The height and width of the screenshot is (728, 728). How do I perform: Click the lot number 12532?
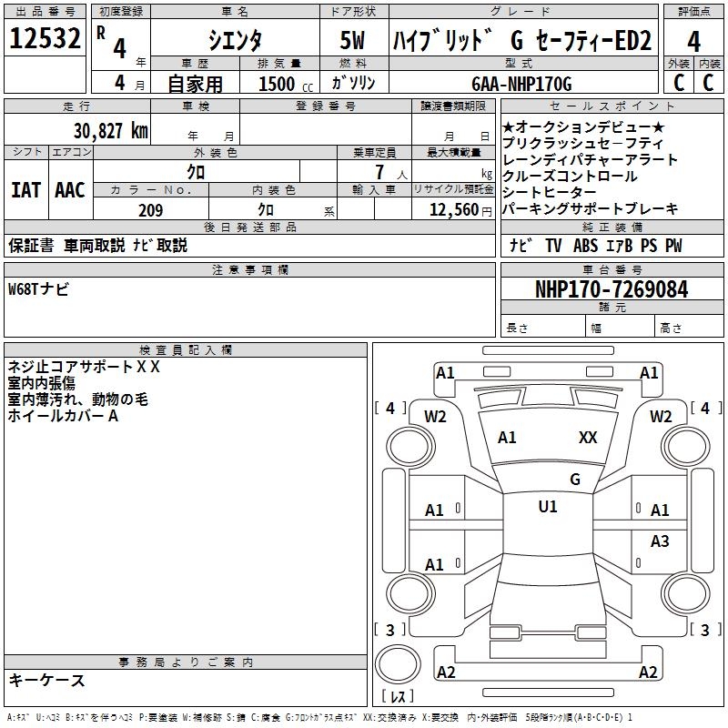45,38
